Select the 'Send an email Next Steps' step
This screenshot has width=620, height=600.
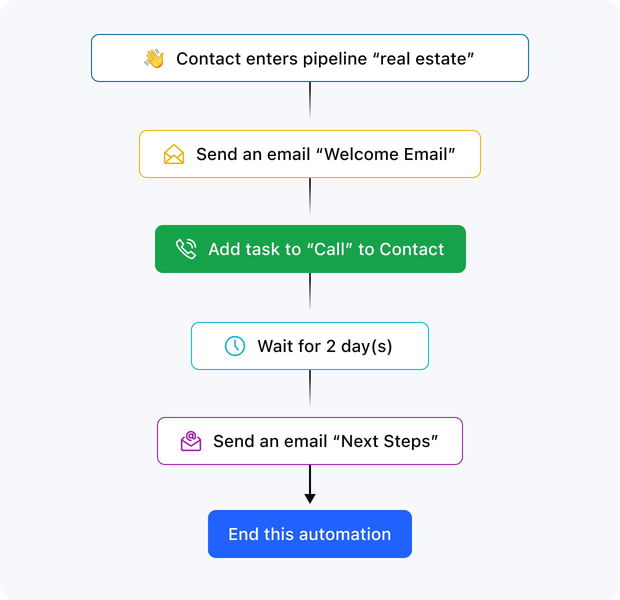point(310,441)
